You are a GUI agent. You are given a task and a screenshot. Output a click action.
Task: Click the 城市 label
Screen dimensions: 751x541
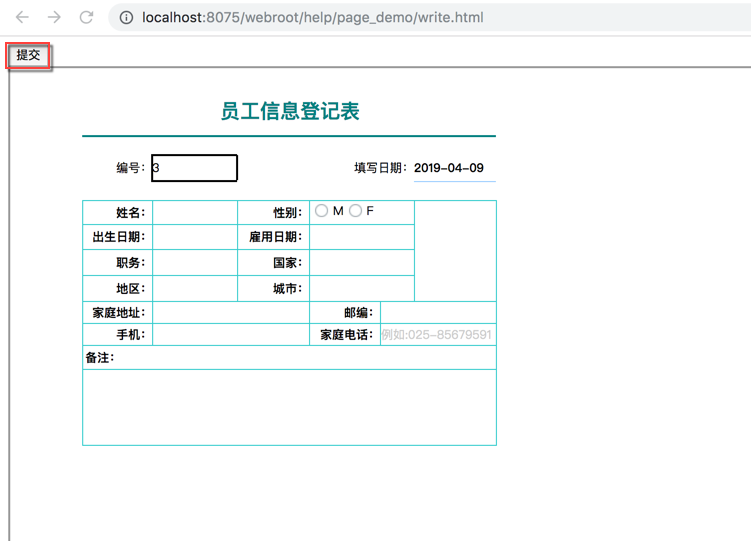(x=287, y=289)
